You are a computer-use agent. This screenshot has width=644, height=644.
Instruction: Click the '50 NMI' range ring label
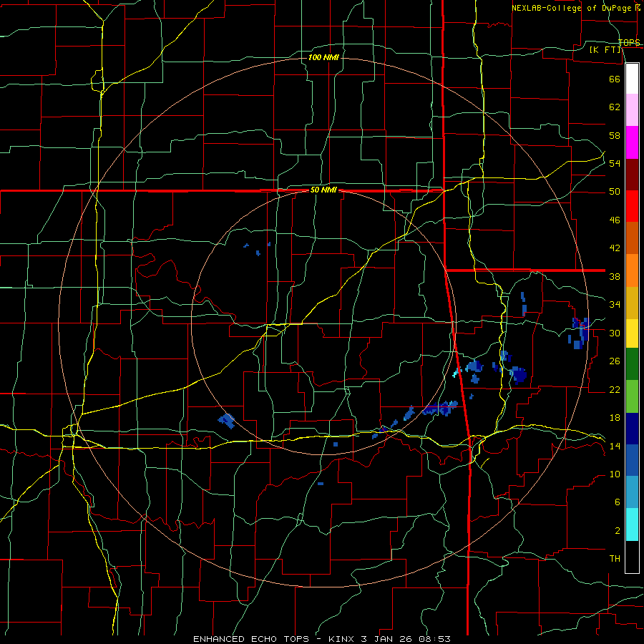[x=323, y=190]
